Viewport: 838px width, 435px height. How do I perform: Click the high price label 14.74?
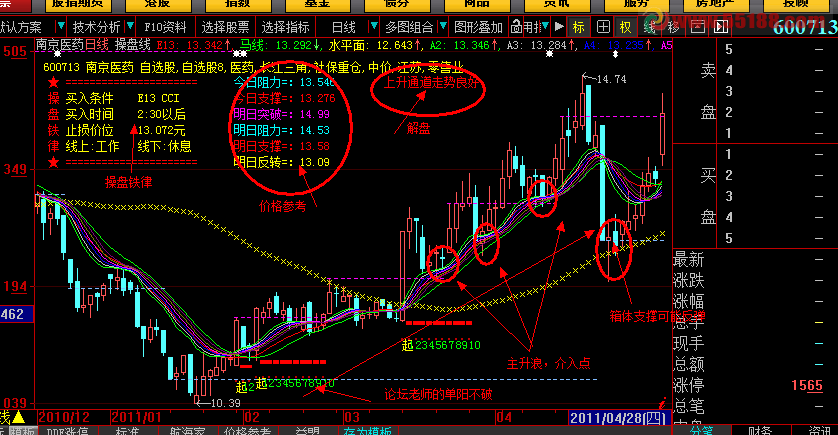(611, 79)
